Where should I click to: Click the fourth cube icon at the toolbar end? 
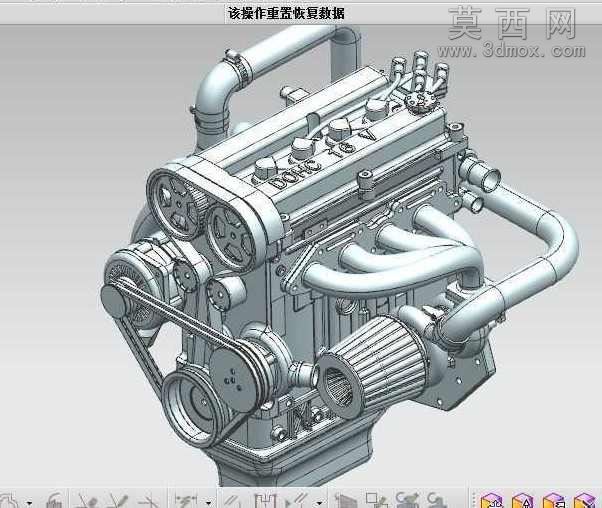click(585, 500)
